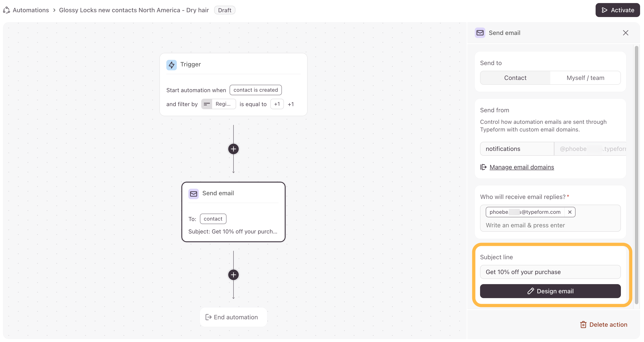Click the envelope icon on Send email node

coord(194,193)
